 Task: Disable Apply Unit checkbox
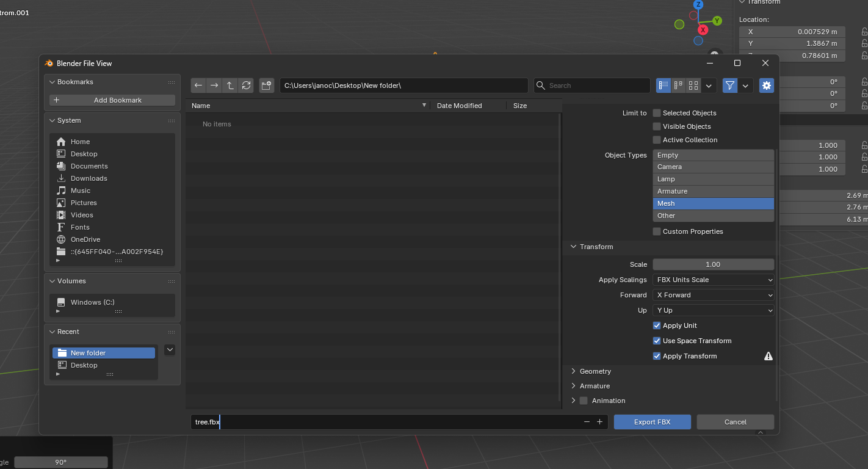tap(657, 325)
